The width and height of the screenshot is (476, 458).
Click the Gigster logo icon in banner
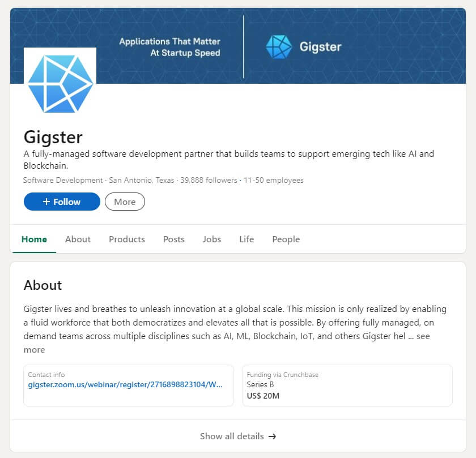279,47
